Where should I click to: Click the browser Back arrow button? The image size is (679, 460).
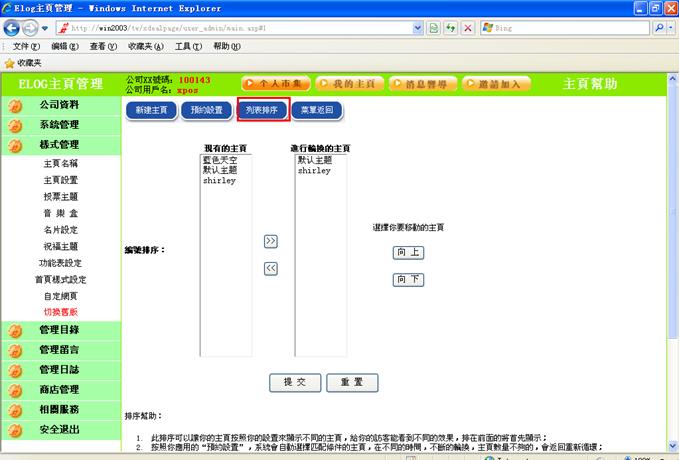point(13,29)
